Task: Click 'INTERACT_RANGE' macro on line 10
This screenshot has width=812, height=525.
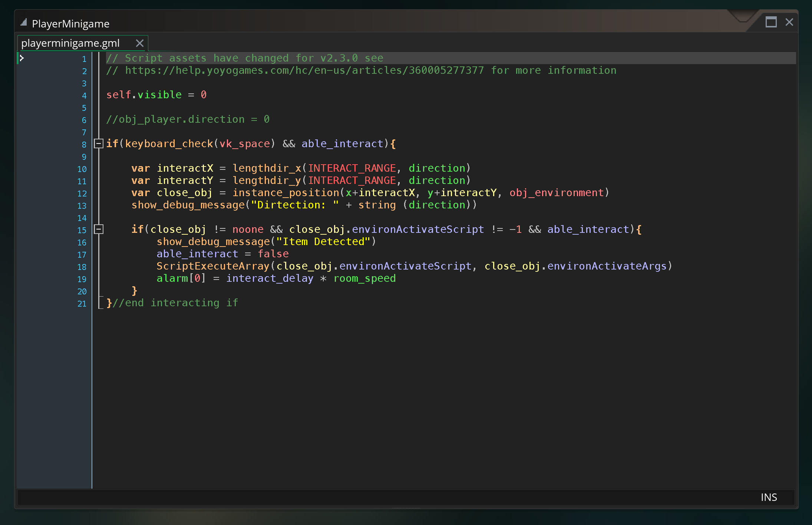Action: pos(352,168)
